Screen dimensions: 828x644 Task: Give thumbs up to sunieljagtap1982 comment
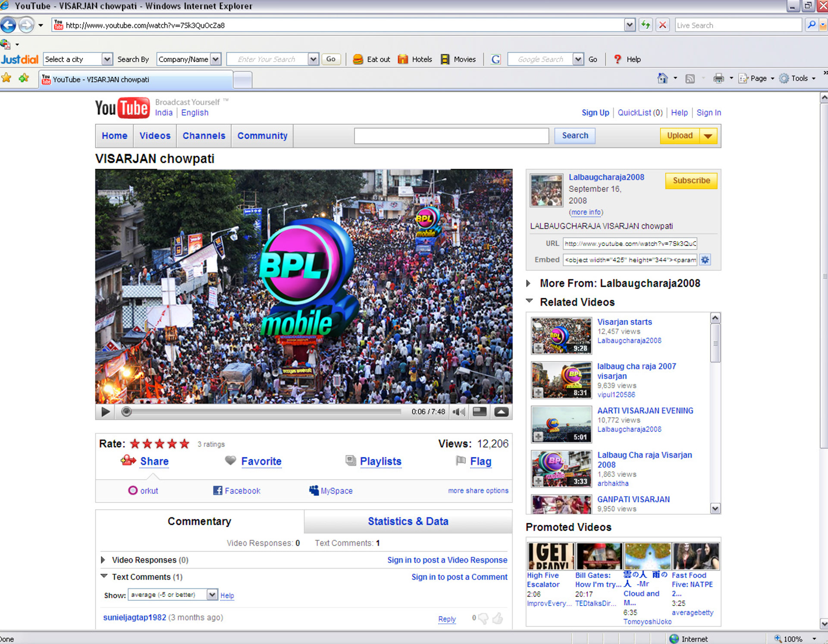pos(498,619)
